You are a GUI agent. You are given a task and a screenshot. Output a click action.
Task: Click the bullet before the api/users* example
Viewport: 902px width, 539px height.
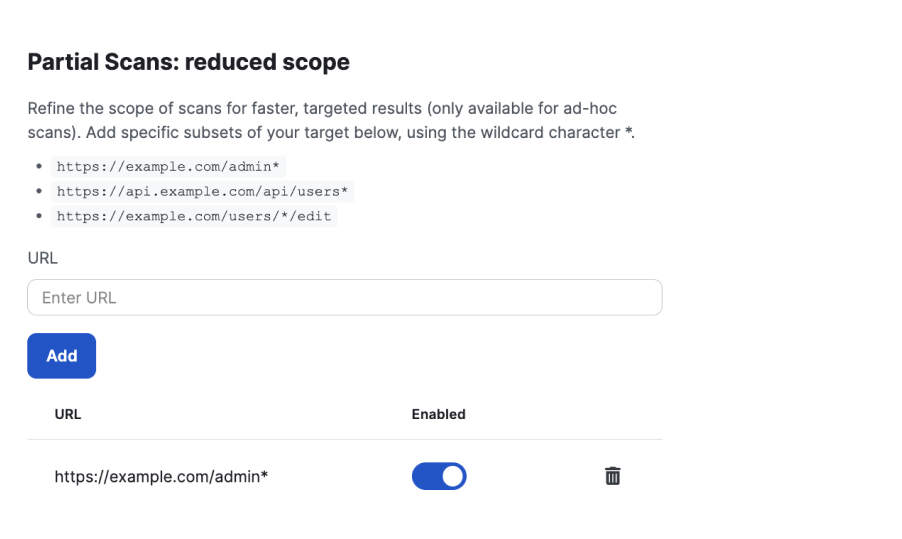(x=38, y=191)
